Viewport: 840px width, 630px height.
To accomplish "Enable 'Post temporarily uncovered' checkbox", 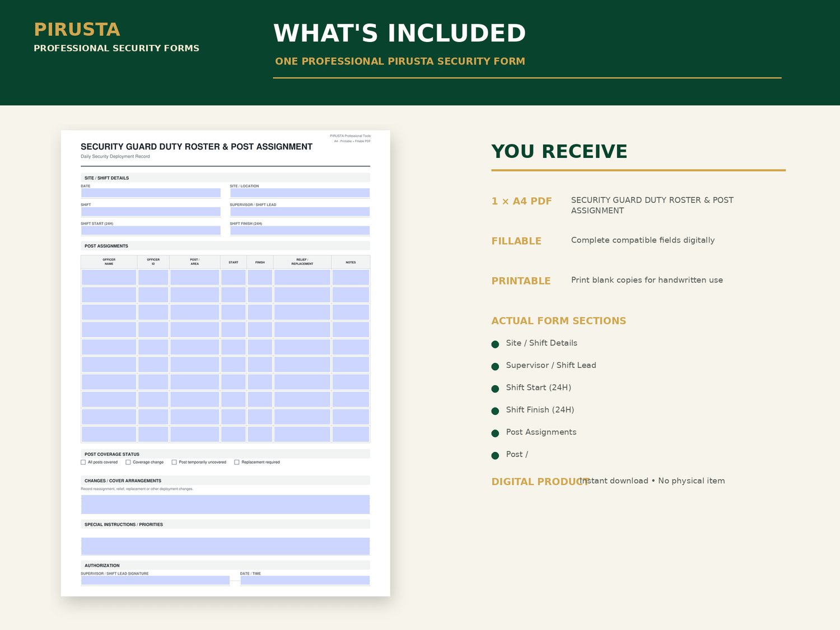I will (x=174, y=463).
